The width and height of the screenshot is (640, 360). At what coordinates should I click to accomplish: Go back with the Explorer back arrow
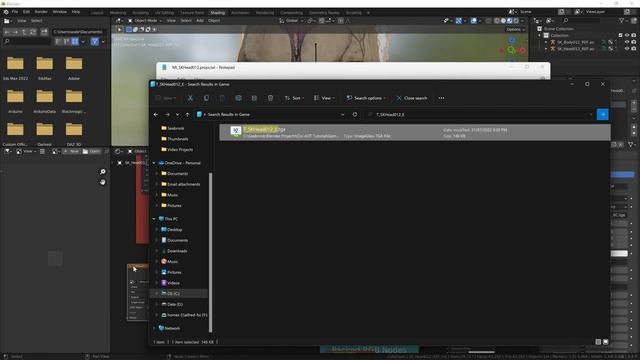[x=156, y=115]
